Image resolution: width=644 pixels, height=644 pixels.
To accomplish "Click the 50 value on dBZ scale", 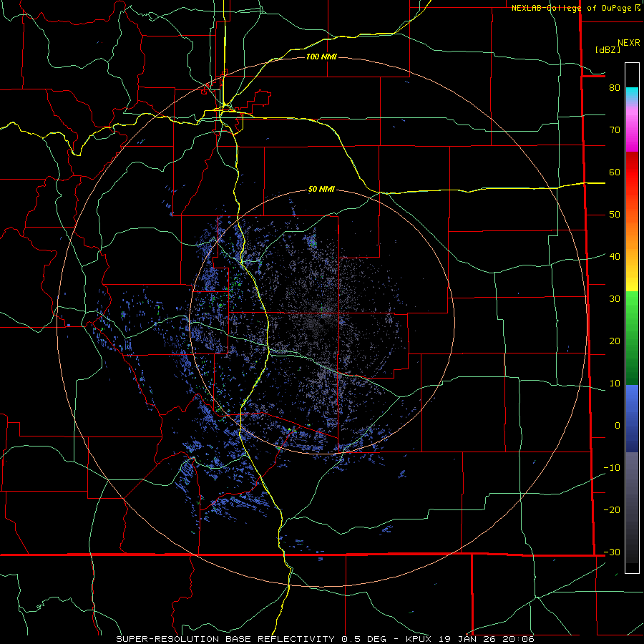I will (x=615, y=215).
